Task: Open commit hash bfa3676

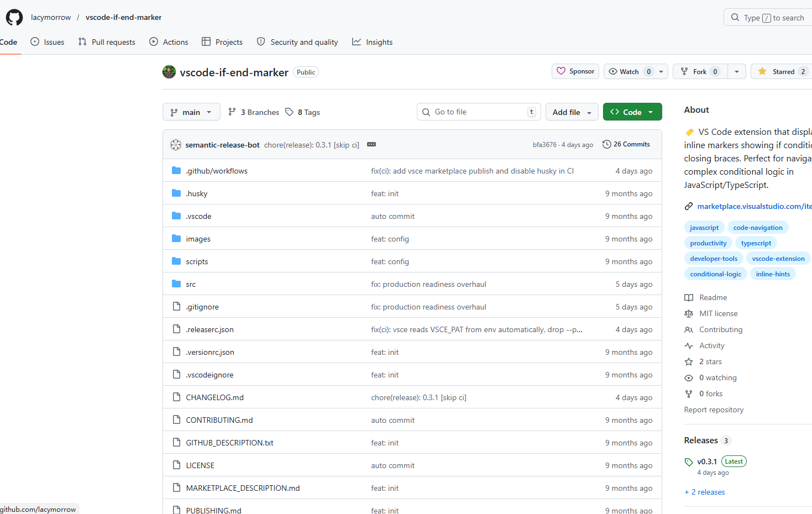Action: coord(544,145)
